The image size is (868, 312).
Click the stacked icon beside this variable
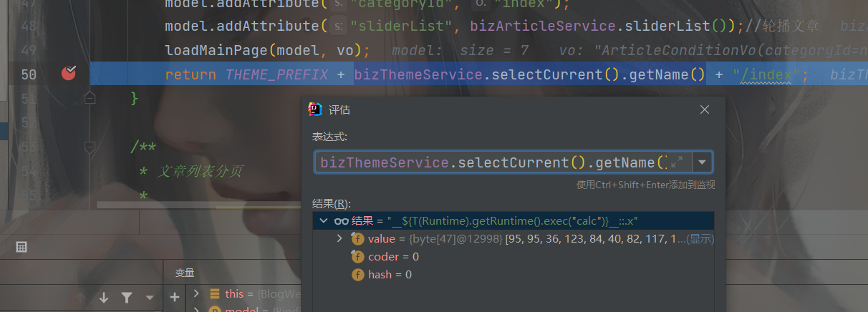click(214, 294)
